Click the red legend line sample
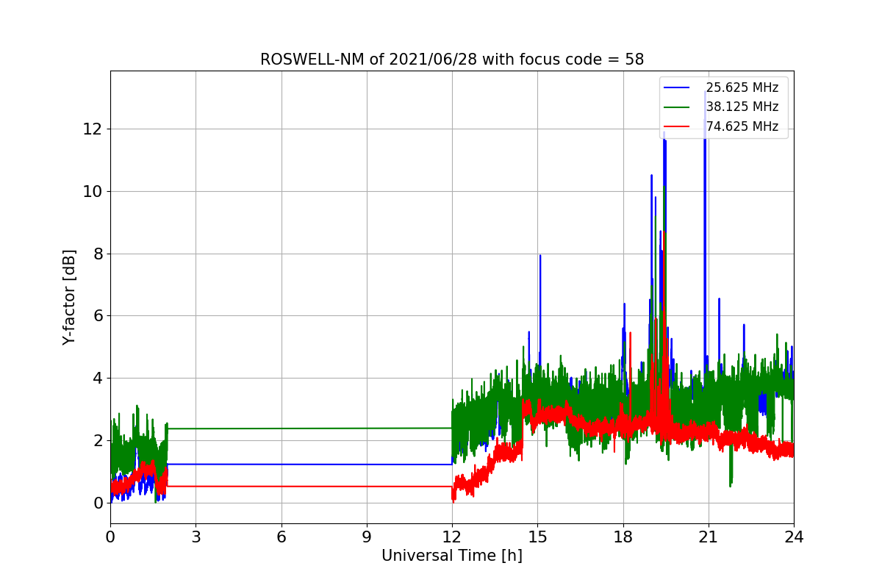 point(677,126)
